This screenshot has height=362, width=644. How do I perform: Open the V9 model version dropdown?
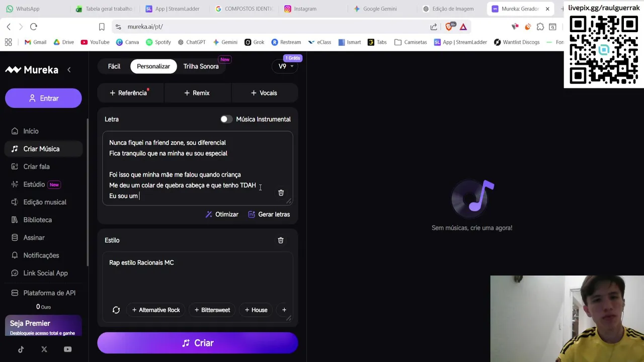[286, 66]
